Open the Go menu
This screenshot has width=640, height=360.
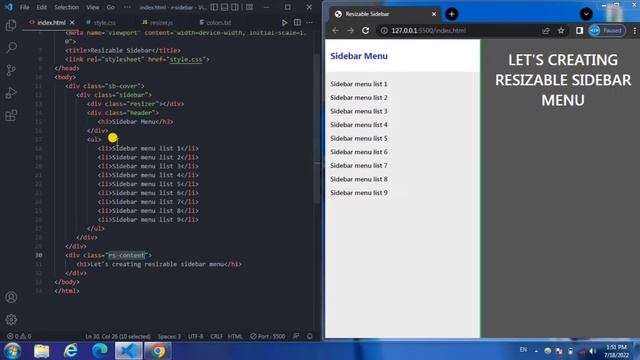[x=111, y=7]
